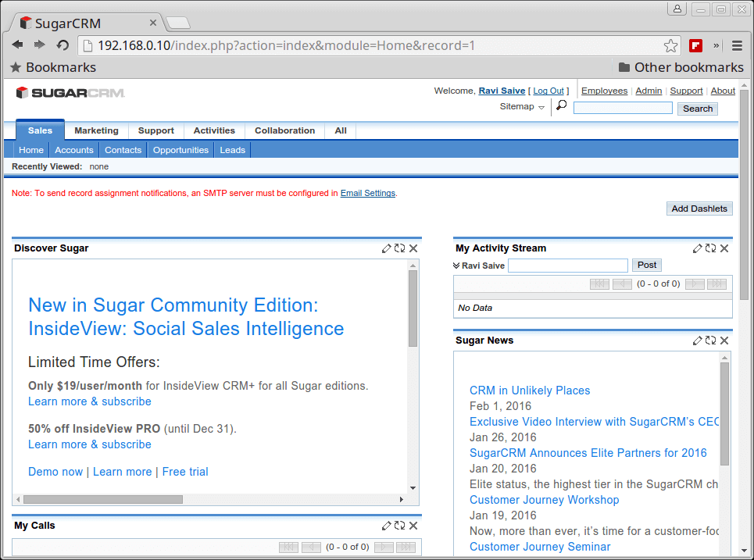Image resolution: width=754 pixels, height=560 pixels.
Task: Open Ravi Saive profile link
Action: coord(502,91)
